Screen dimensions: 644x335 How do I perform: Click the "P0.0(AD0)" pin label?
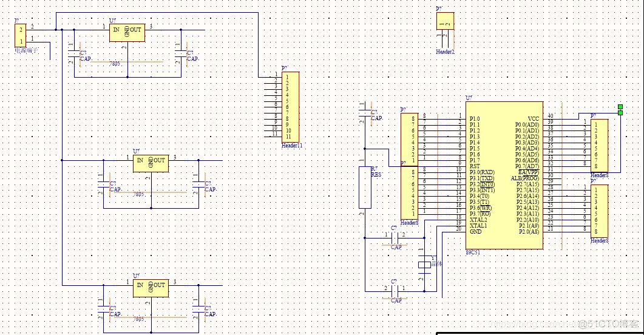pyautogui.click(x=527, y=125)
